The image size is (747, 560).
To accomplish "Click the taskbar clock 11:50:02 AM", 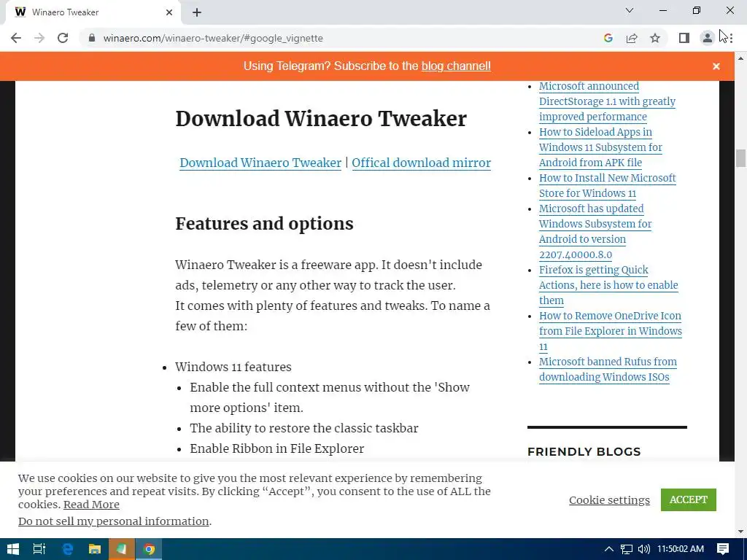I will [681, 549].
